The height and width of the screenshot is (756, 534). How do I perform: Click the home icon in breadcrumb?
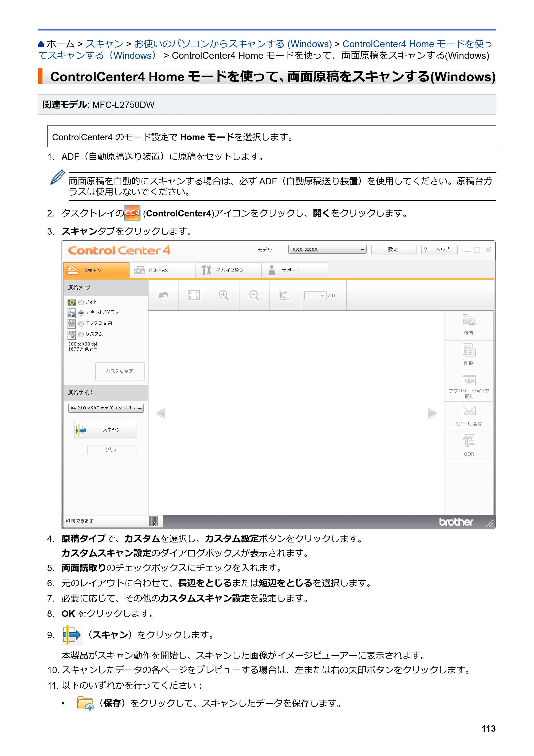pos(41,44)
